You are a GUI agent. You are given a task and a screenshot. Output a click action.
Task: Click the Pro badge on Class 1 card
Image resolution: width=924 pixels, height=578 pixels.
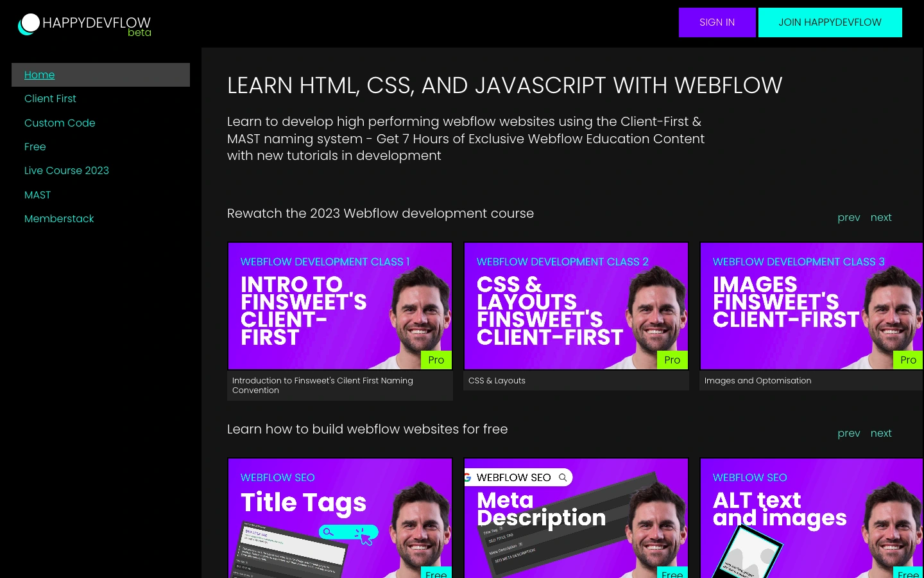pos(436,360)
